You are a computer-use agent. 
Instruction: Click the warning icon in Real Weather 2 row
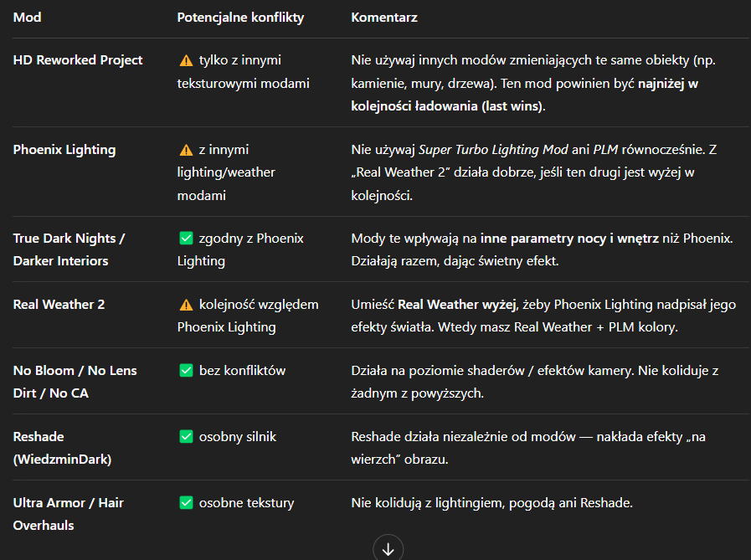[186, 305]
